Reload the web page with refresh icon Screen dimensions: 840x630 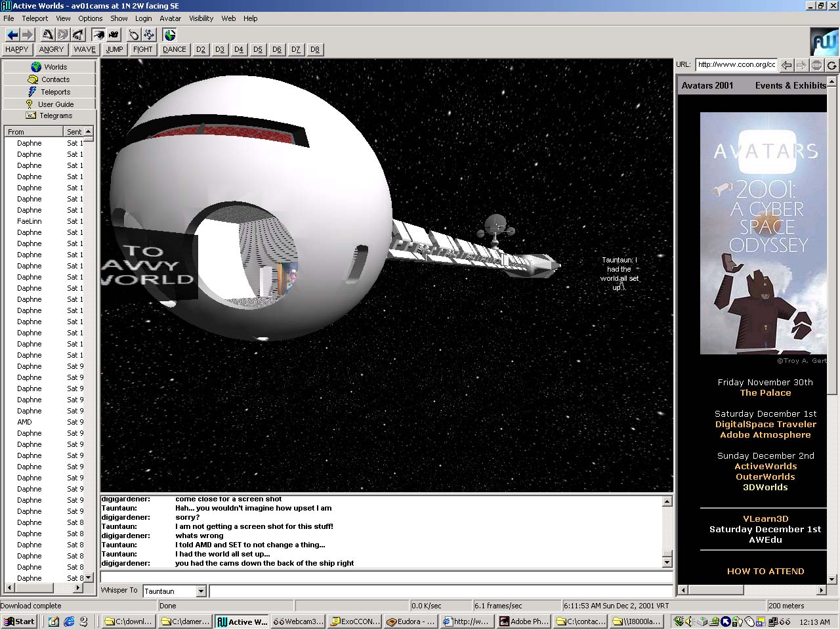pos(831,65)
